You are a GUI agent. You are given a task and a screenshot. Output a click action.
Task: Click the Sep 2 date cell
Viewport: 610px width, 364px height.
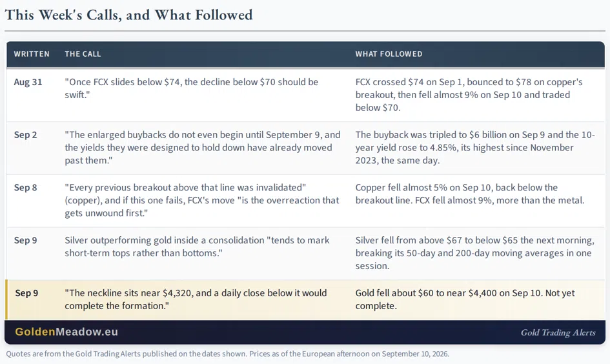pyautogui.click(x=25, y=135)
